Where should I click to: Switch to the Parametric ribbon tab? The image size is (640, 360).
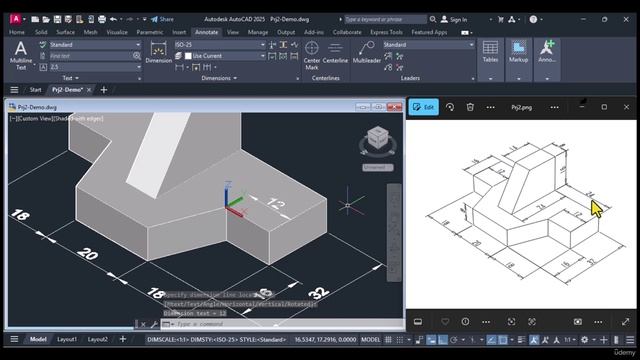pos(150,32)
